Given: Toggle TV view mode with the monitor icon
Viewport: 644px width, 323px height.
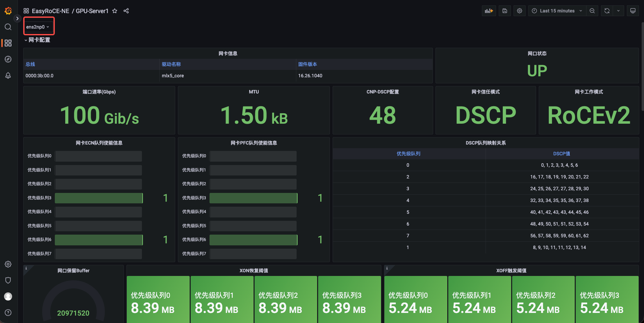Looking at the screenshot, I should [633, 11].
